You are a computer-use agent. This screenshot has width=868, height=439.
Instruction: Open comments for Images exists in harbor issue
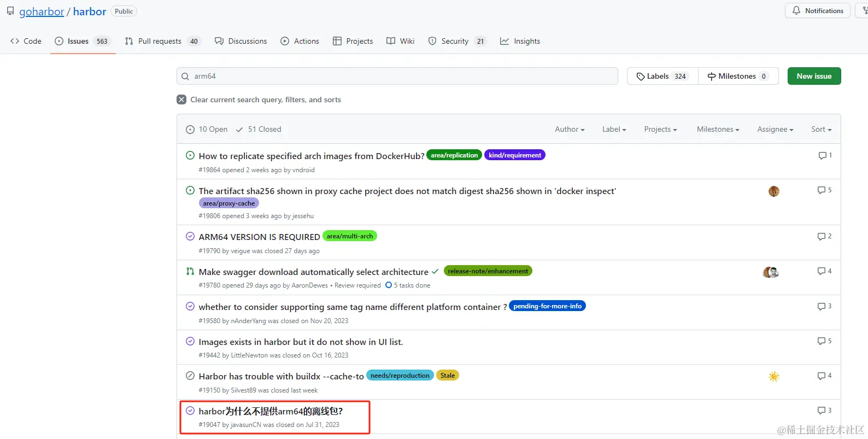pyautogui.click(x=824, y=341)
